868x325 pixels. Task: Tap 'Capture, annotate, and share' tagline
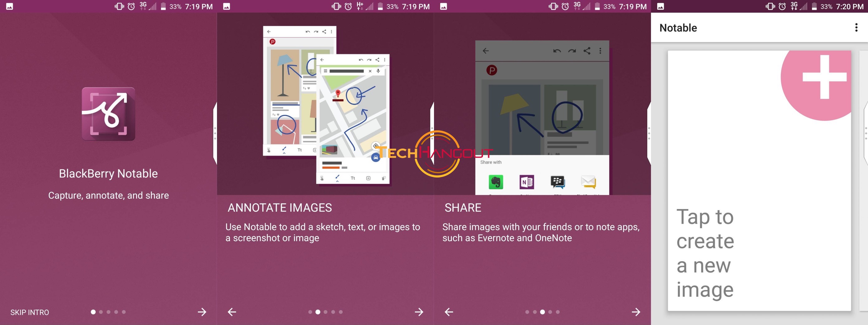pyautogui.click(x=108, y=195)
